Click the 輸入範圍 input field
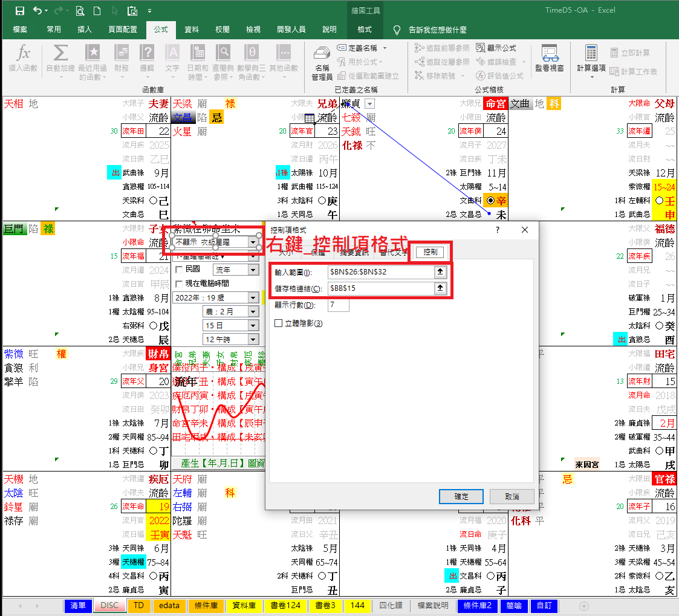 pos(381,272)
